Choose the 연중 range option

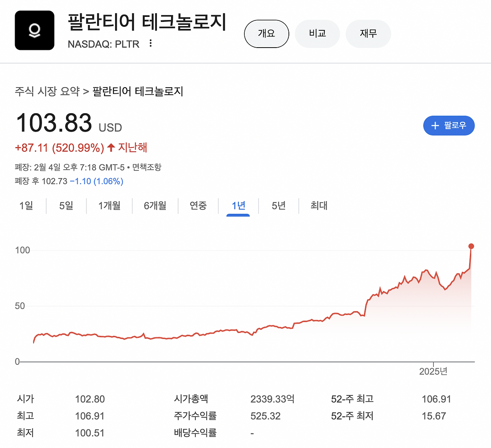pyautogui.click(x=198, y=206)
